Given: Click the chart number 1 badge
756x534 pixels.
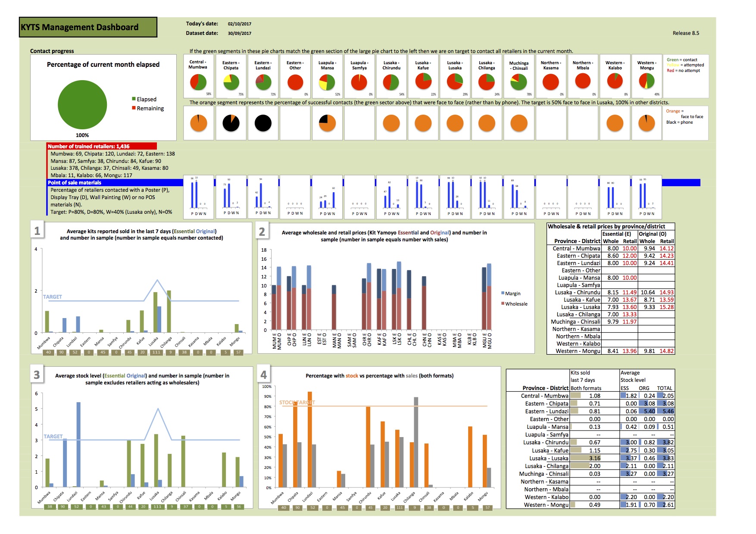Looking at the screenshot, I should pyautogui.click(x=37, y=231).
